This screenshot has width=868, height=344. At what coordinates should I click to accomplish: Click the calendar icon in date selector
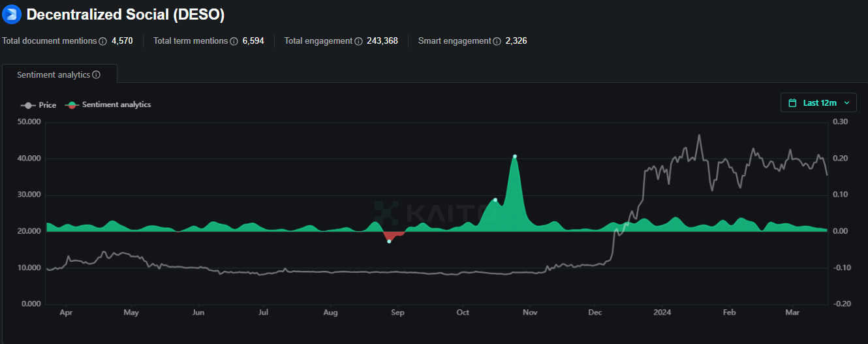tap(793, 102)
